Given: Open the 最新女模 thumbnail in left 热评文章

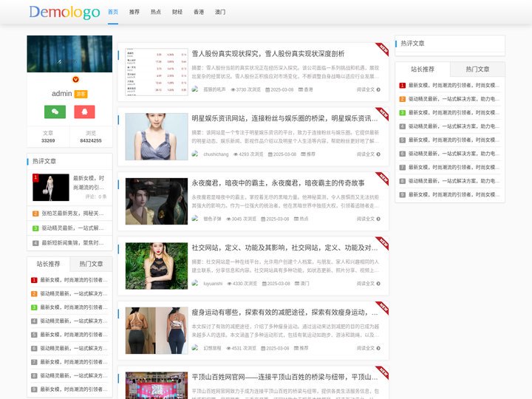Looking at the screenshot, I should click(x=51, y=187).
